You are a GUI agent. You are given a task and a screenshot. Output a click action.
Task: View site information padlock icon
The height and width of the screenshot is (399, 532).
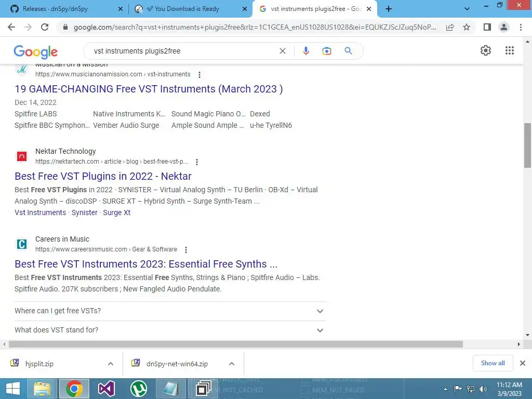coord(65,27)
